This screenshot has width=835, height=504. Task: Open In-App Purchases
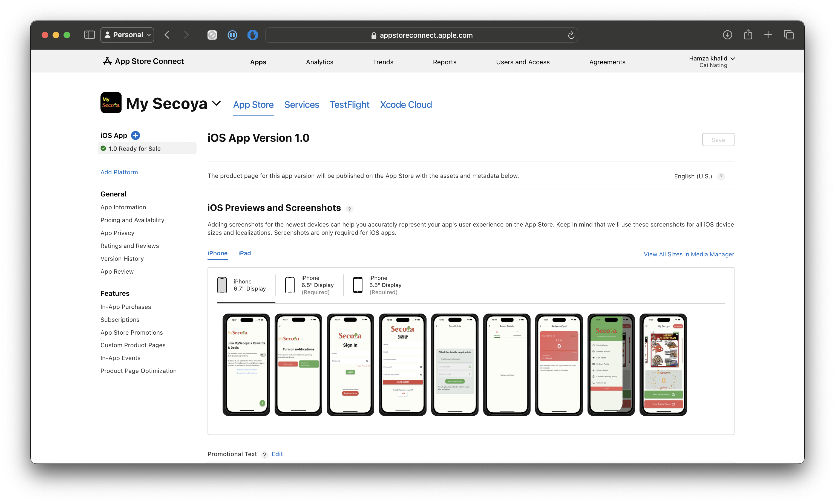[x=126, y=306]
